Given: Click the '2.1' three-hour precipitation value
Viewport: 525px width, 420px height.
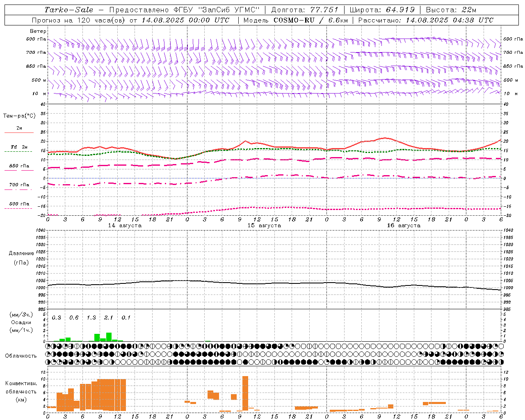Looking at the screenshot, I should 109,317.
